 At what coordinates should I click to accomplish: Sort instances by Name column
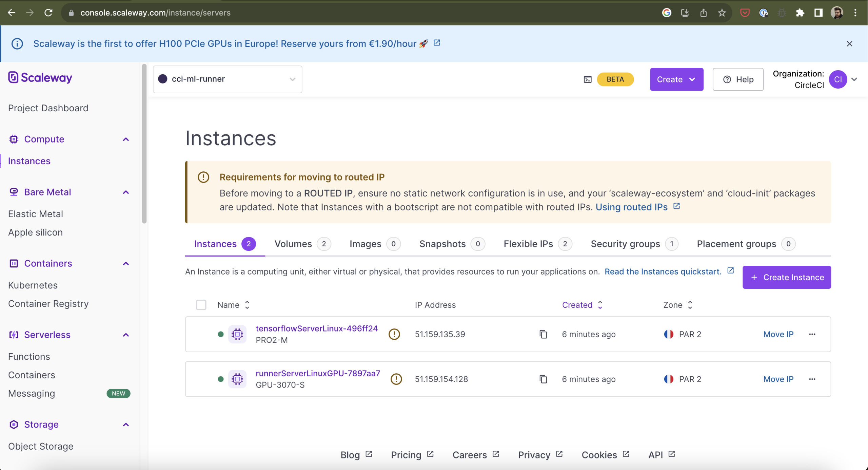tap(234, 305)
